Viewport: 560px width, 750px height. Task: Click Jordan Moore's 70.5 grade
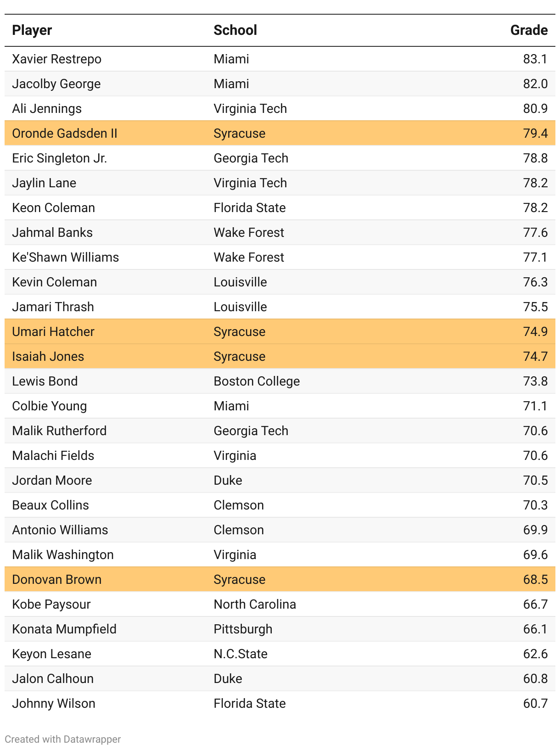tap(535, 481)
